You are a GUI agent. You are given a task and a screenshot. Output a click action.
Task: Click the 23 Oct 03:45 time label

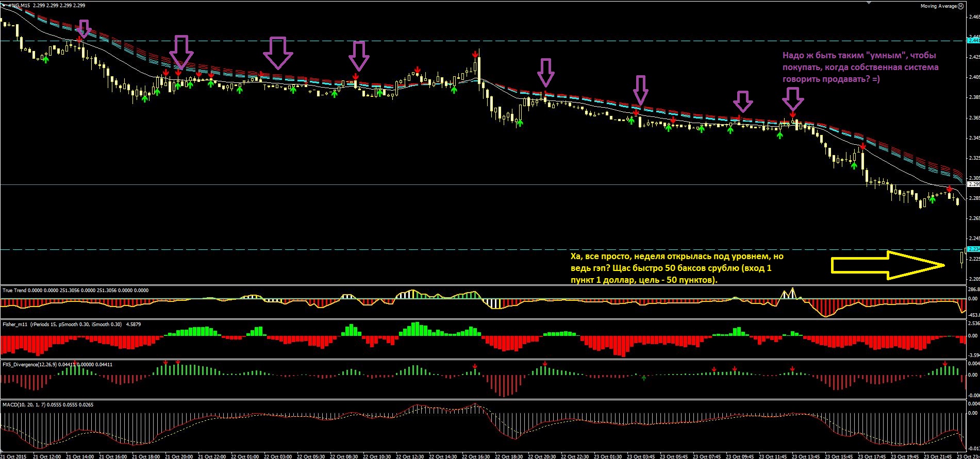click(641, 456)
